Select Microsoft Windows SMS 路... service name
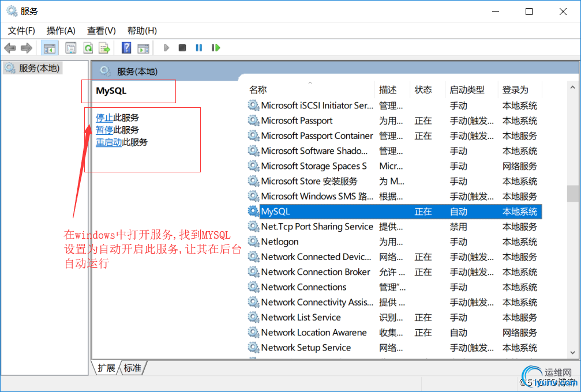This screenshot has width=581, height=392. [x=317, y=196]
